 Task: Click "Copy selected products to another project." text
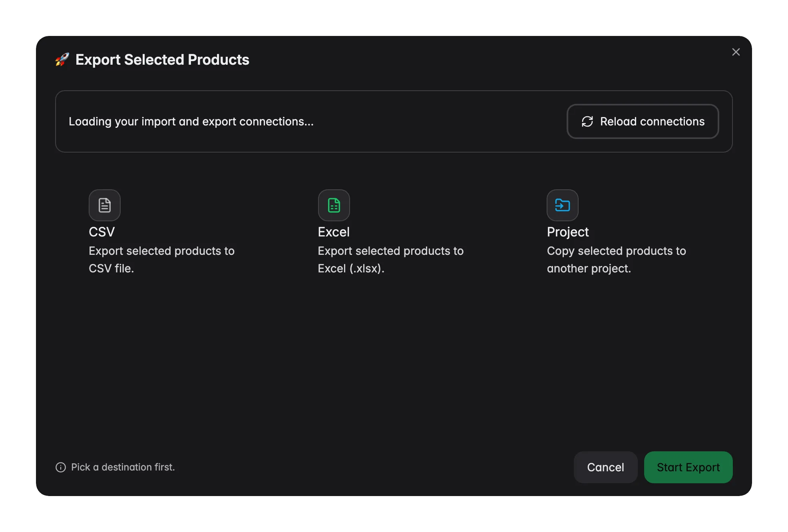pyautogui.click(x=617, y=260)
